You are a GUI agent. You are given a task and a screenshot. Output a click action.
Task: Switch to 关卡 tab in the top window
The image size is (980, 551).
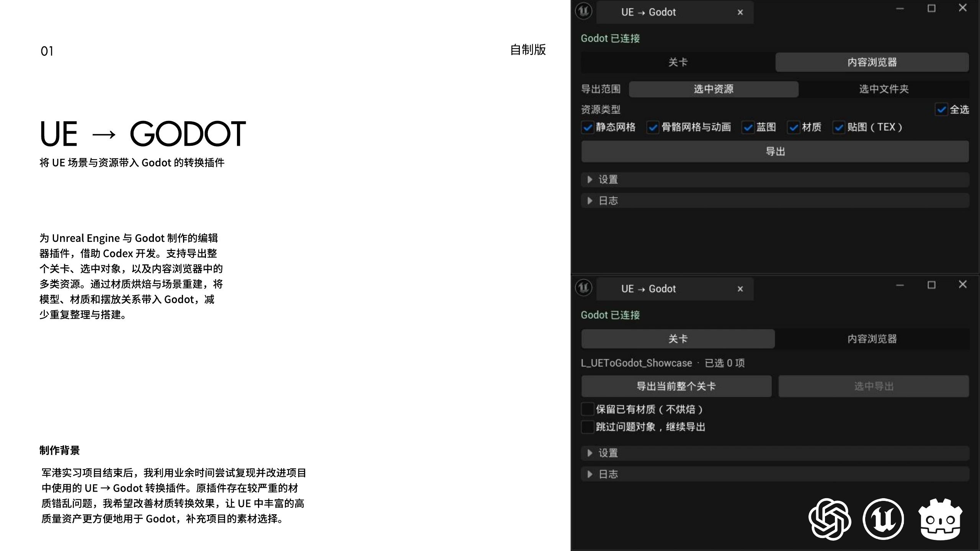point(678,62)
